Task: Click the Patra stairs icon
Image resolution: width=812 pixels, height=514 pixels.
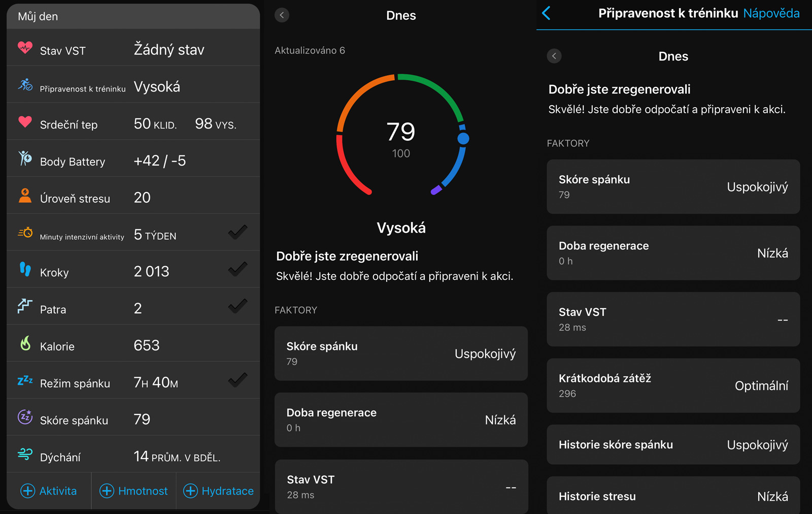Action: pyautogui.click(x=25, y=306)
